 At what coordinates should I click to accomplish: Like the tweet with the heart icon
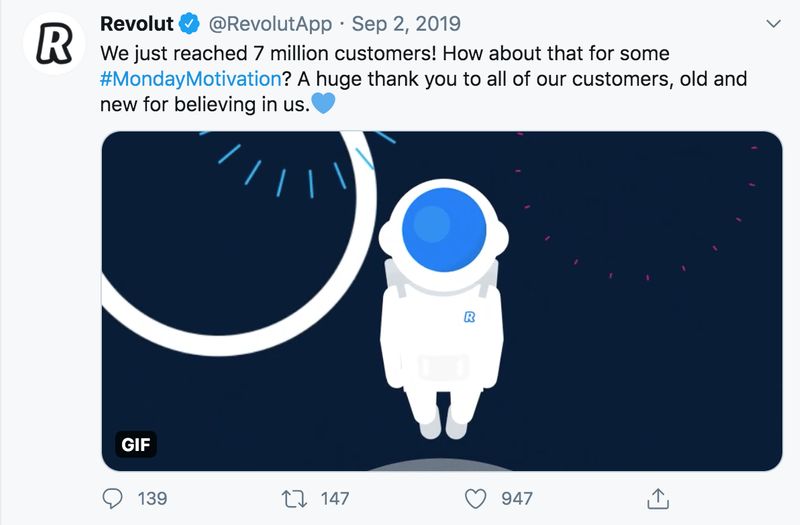pos(477,497)
